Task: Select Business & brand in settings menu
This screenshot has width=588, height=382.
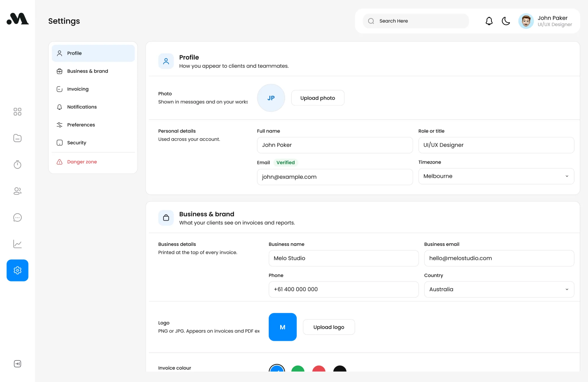Action: tap(93, 71)
